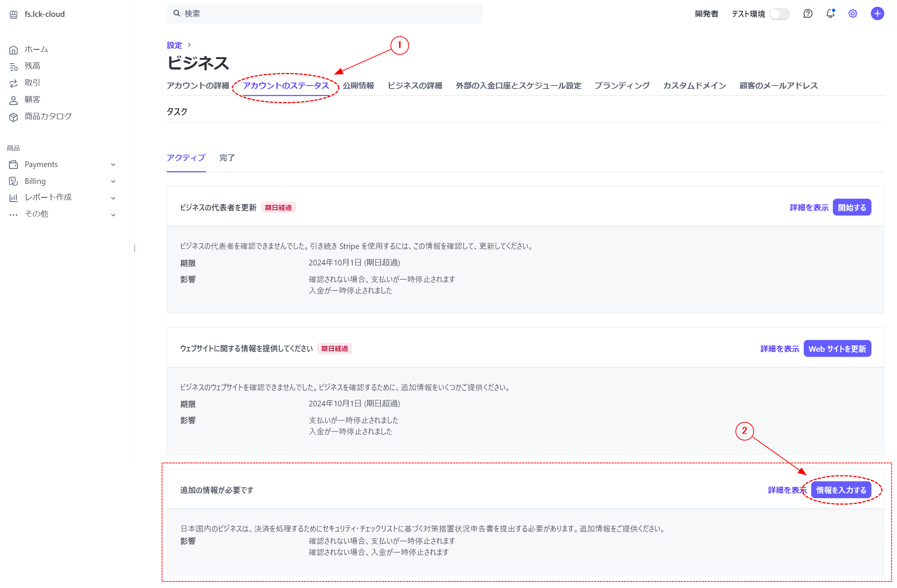The image size is (897, 588).
Task: Open the notifications bell
Action: [830, 13]
